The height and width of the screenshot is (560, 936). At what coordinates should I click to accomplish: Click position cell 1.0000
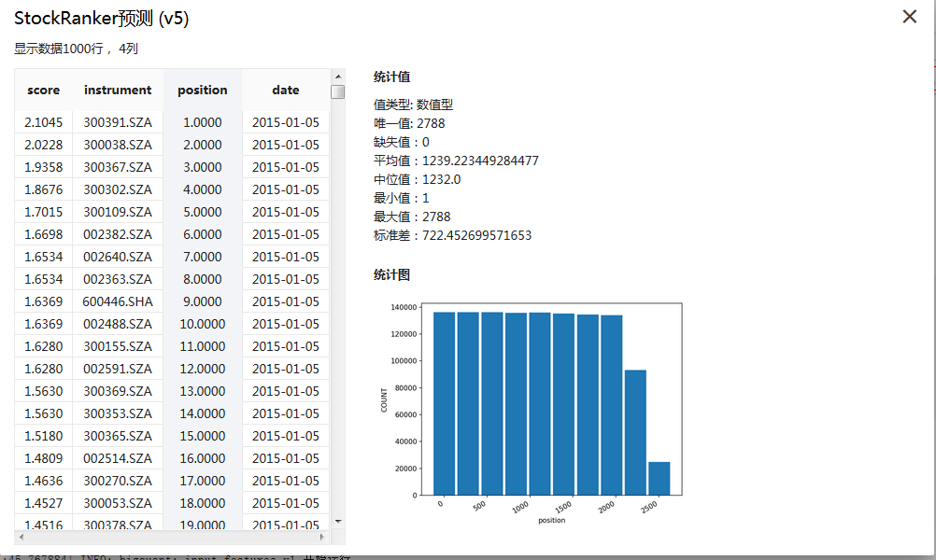(203, 122)
